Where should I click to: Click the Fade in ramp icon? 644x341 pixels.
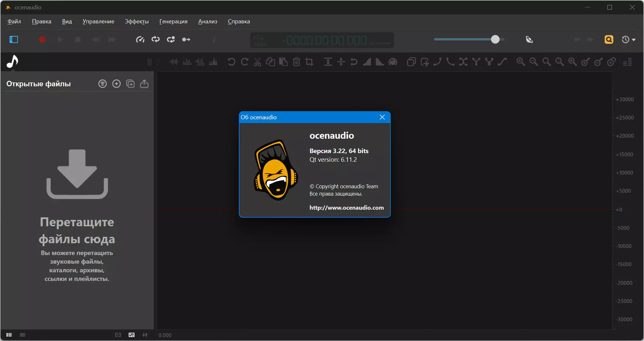click(367, 62)
